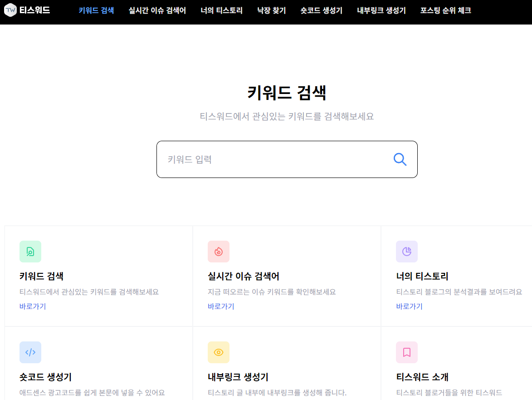
Task: Click the 키워드 검색 card title
Action: (41, 276)
